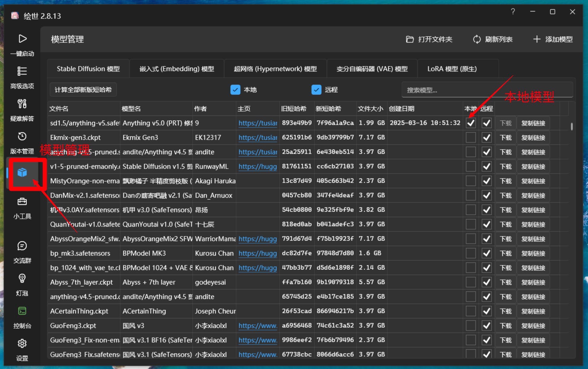The width and height of the screenshot is (588, 369).
Task: Switch to LoRA 模型 (原生) tab
Action: (452, 69)
